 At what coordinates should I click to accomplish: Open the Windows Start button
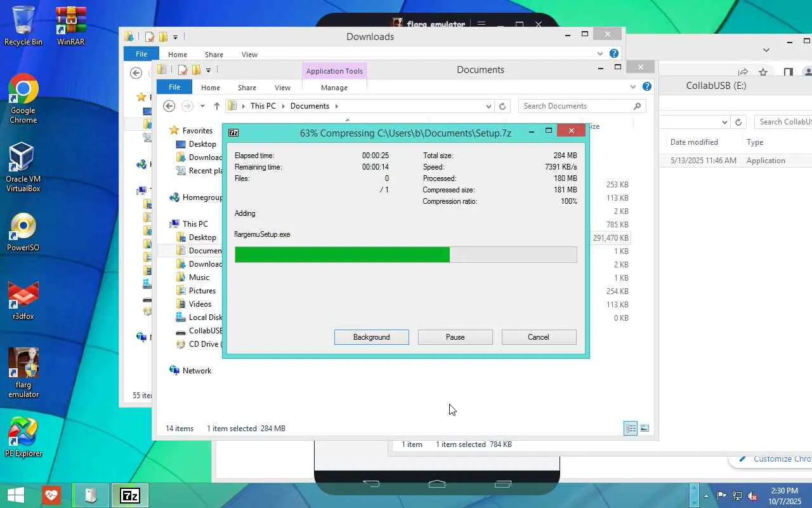[15, 495]
